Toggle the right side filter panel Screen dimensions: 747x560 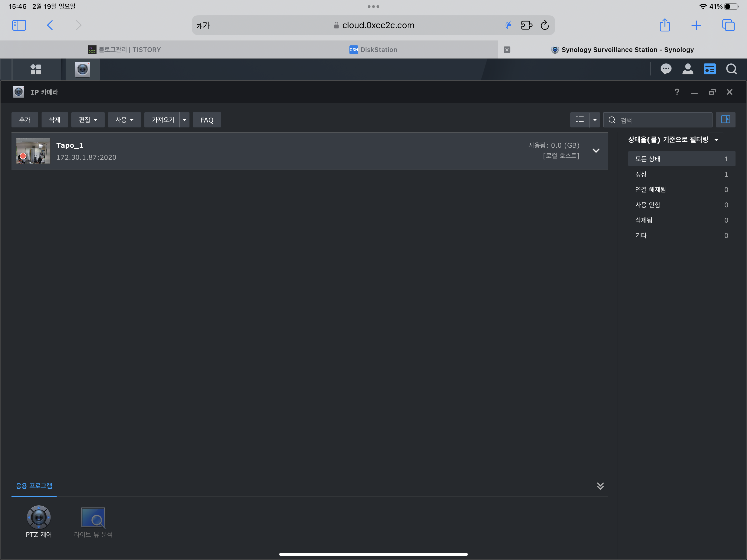coord(725,120)
